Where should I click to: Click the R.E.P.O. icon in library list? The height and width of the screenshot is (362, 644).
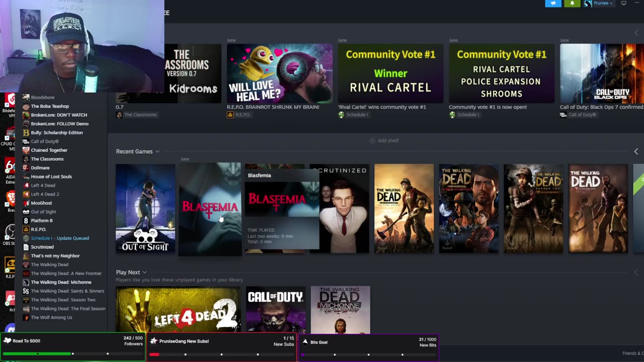(26, 229)
